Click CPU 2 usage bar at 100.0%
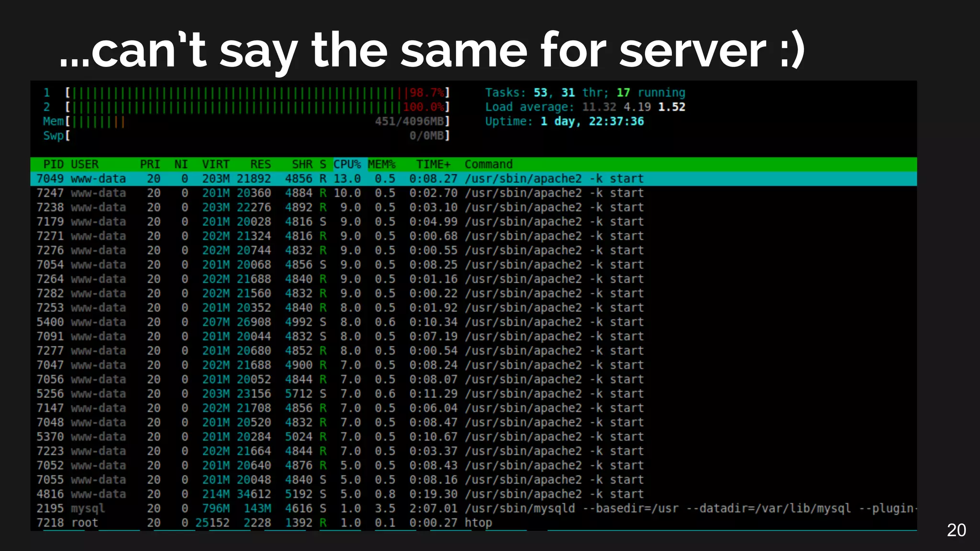Image resolution: width=980 pixels, height=551 pixels. (246, 107)
